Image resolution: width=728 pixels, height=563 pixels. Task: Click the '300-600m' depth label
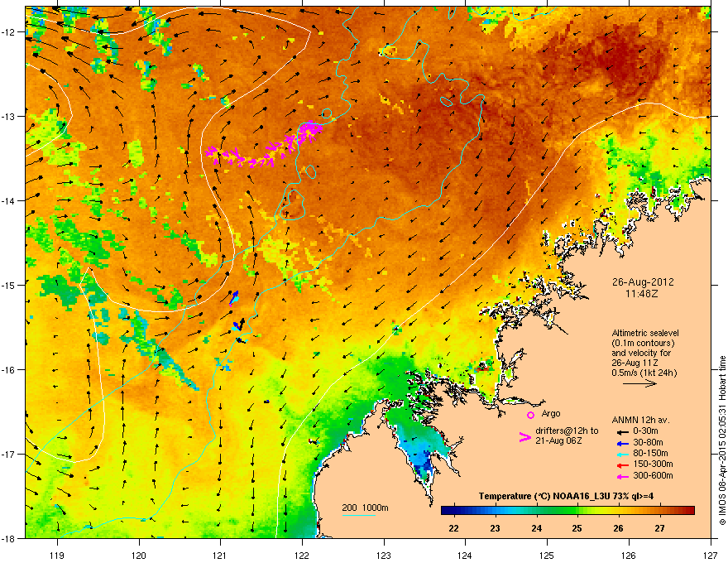(653, 475)
